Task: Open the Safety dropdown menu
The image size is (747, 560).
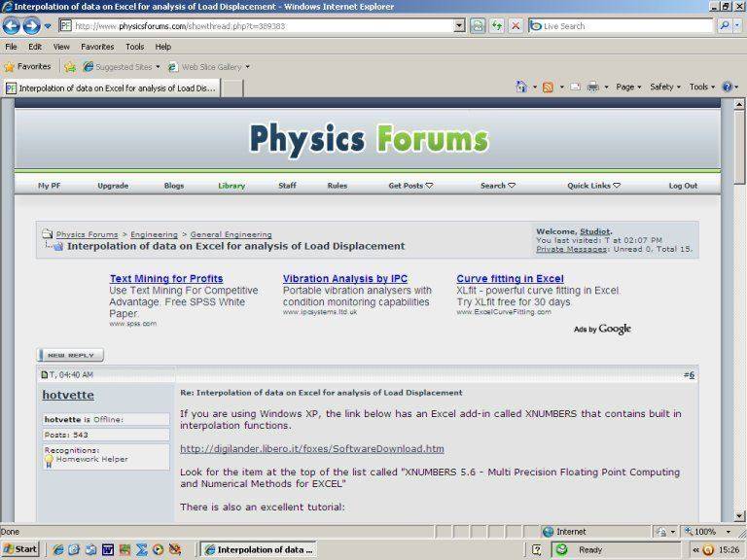Action: click(665, 87)
